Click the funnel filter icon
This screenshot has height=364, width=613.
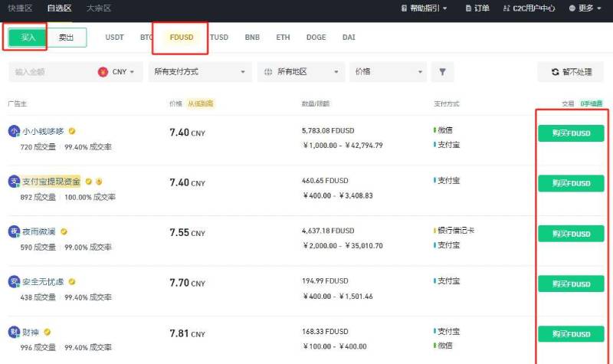pos(442,72)
